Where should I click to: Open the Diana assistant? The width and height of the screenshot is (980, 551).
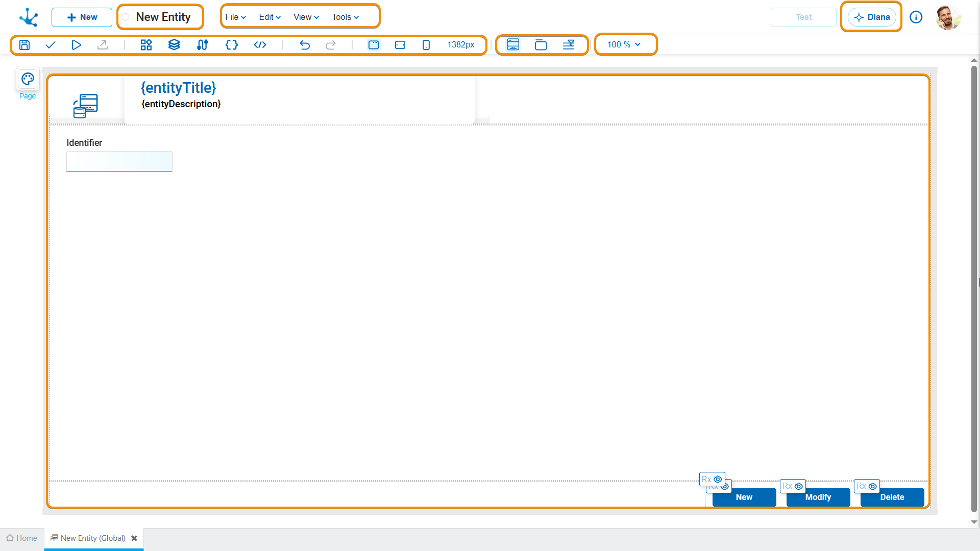pos(872,17)
